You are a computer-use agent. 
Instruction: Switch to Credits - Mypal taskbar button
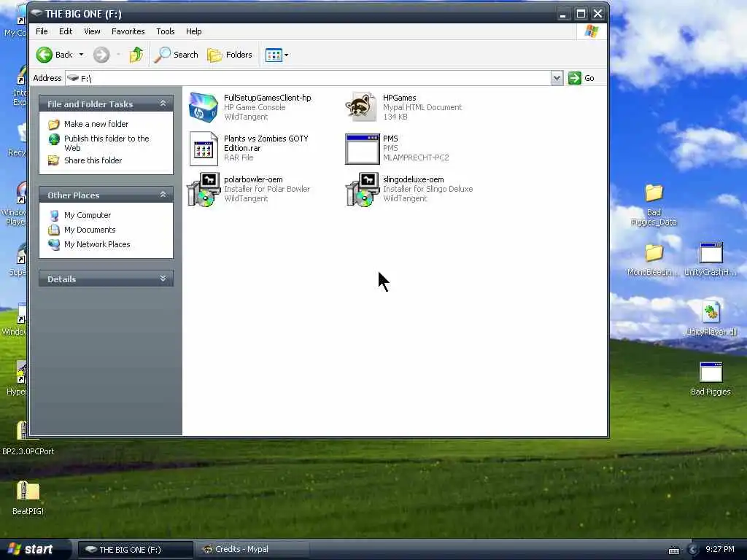pos(252,550)
